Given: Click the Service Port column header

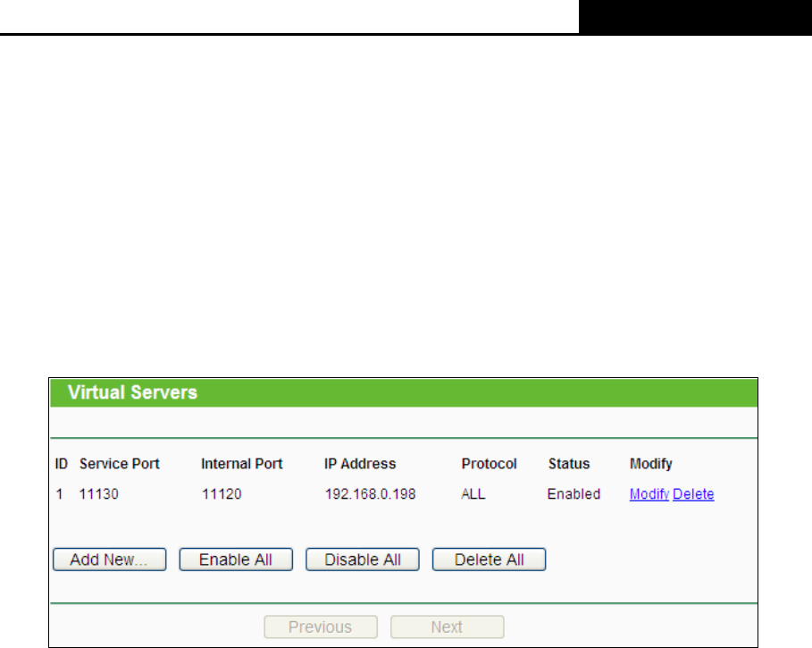Looking at the screenshot, I should (119, 464).
